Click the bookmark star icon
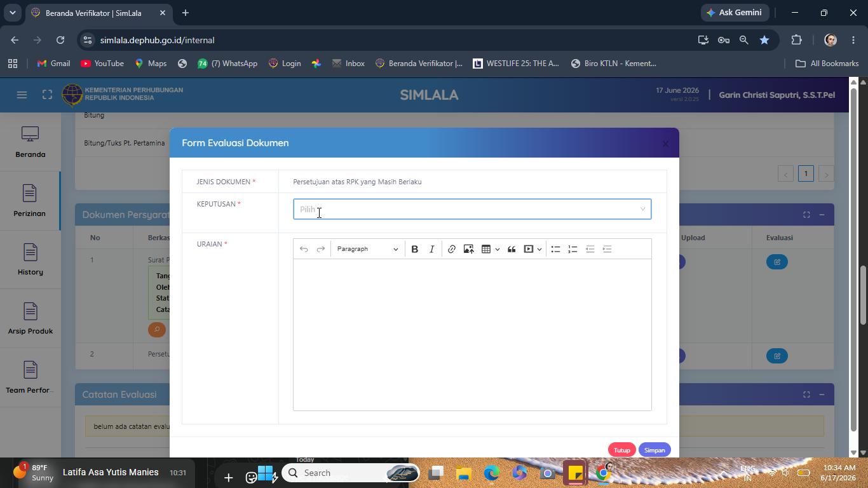The image size is (868, 488). click(x=764, y=40)
